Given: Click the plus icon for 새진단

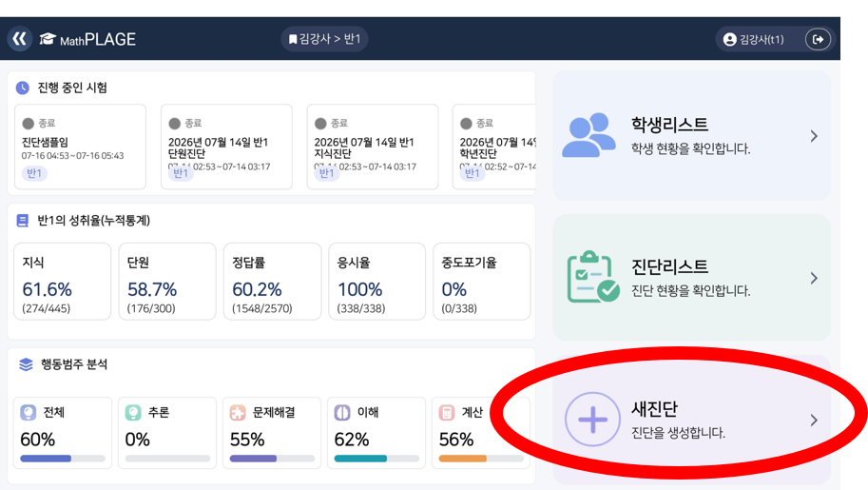Looking at the screenshot, I should pyautogui.click(x=592, y=419).
